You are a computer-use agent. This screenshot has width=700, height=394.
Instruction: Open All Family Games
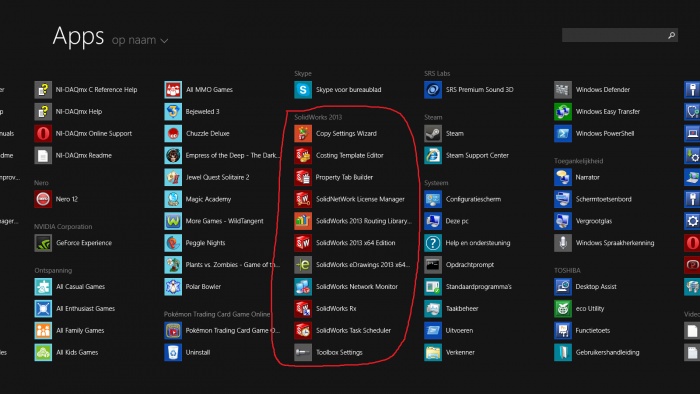(70, 330)
